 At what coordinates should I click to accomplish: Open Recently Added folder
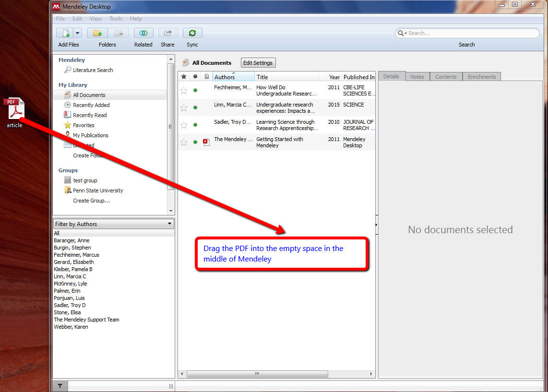click(x=87, y=105)
